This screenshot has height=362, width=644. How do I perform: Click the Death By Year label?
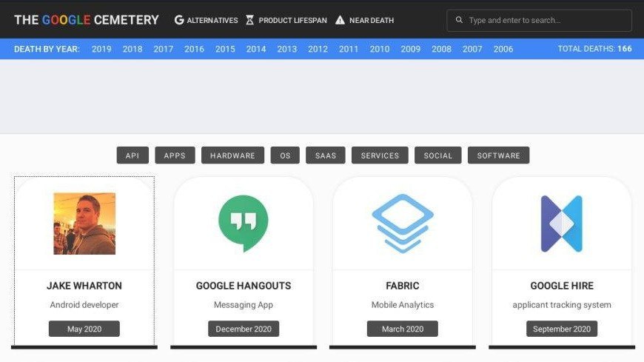point(47,49)
